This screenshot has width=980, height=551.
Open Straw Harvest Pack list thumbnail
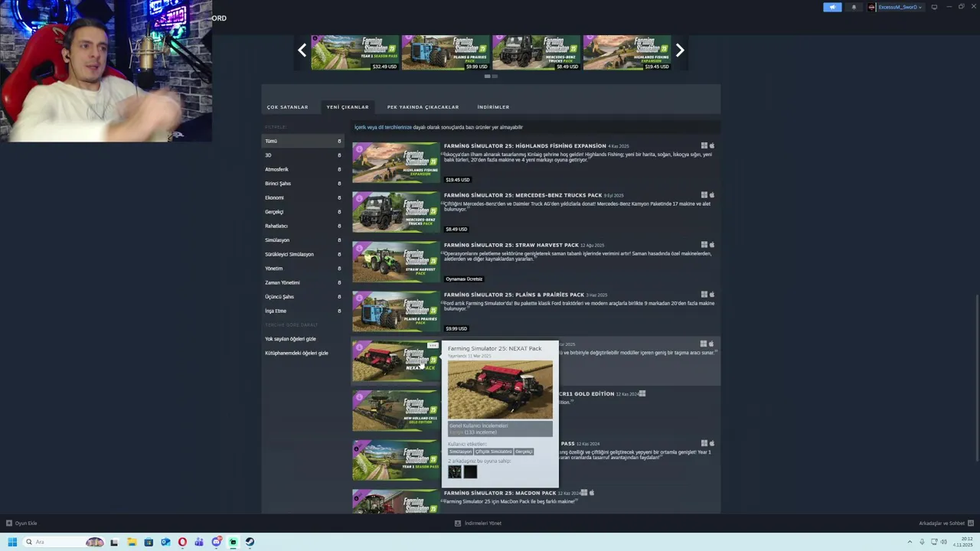click(x=396, y=262)
